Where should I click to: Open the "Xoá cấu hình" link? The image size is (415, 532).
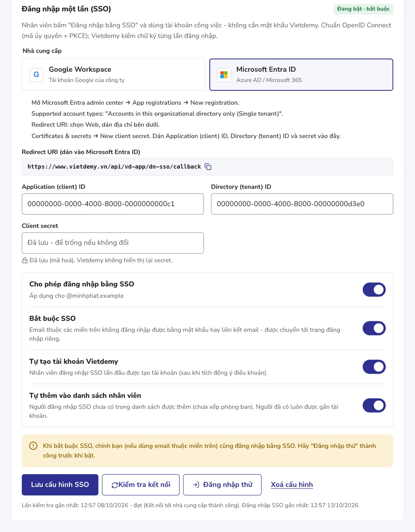click(292, 485)
